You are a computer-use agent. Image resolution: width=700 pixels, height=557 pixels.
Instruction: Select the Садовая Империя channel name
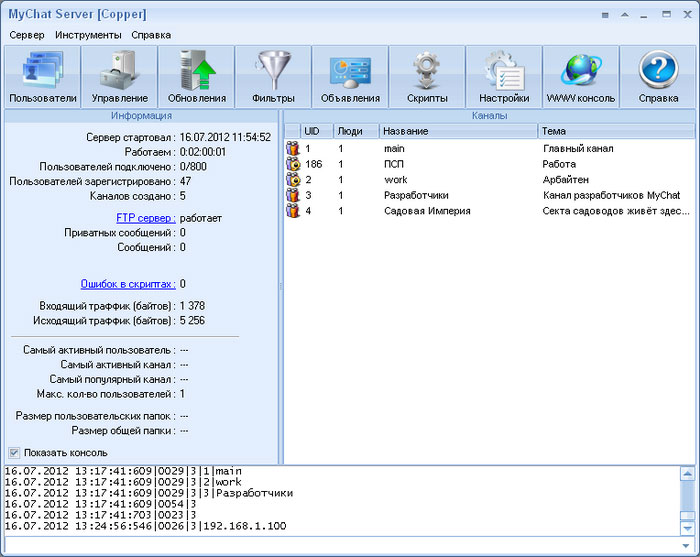(427, 211)
